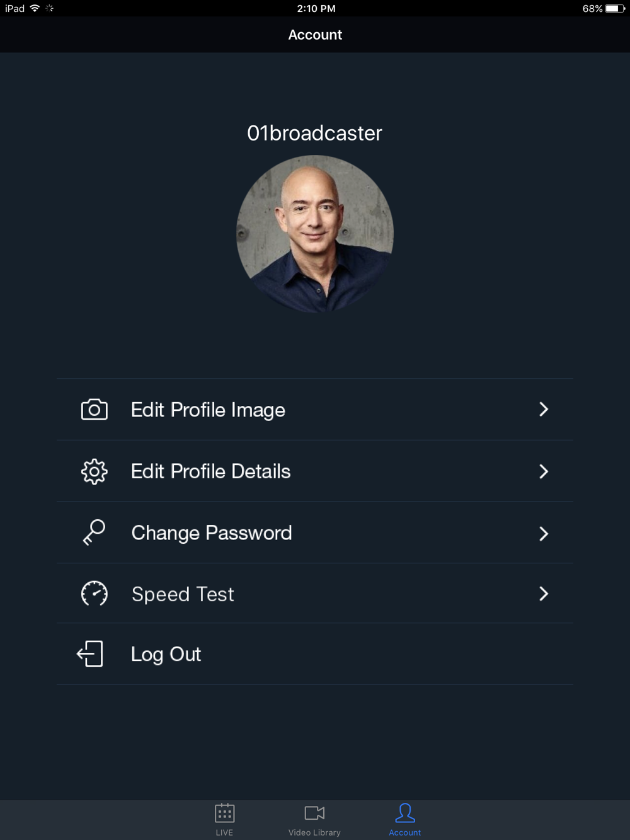630x840 pixels.
Task: Click the gear icon beside Edit Profile Details
Action: pos(94,471)
